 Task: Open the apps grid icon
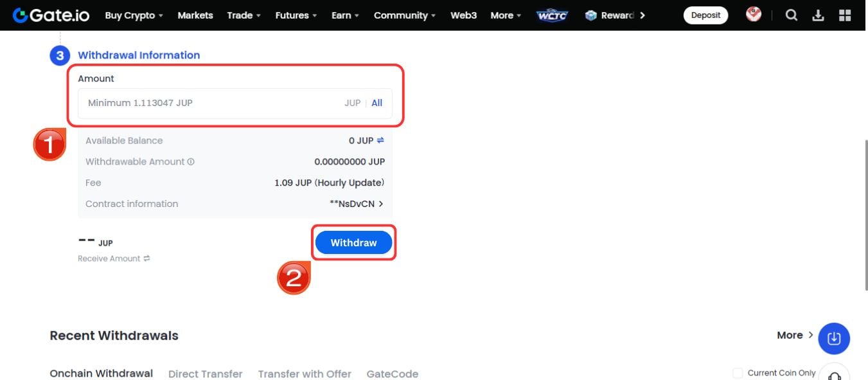pyautogui.click(x=845, y=15)
